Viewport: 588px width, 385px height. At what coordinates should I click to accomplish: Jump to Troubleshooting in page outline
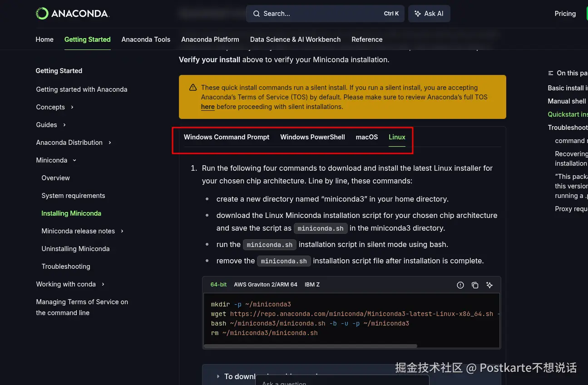[568, 128]
